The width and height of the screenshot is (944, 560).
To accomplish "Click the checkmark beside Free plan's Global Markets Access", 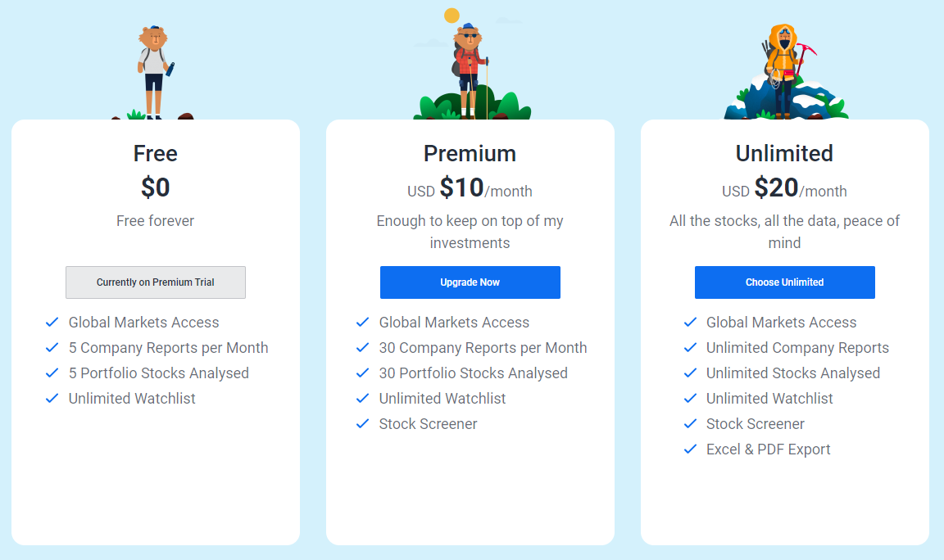I will click(52, 322).
